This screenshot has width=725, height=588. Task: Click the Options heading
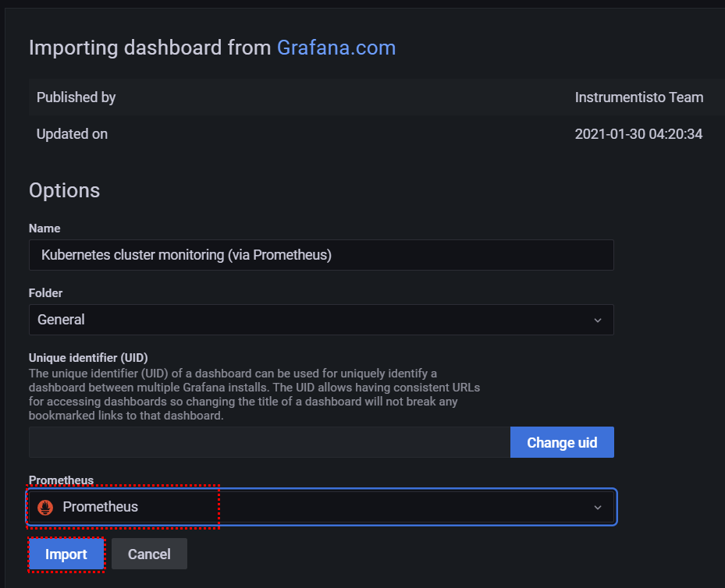coord(64,191)
